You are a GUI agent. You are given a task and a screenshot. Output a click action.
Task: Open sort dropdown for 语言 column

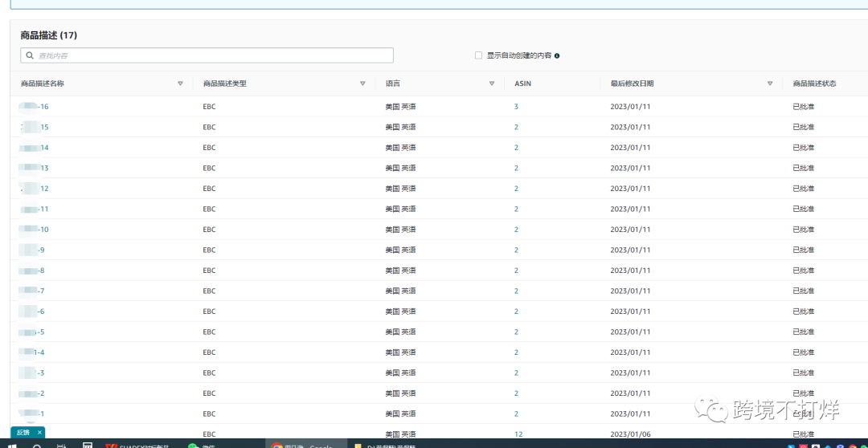[492, 83]
